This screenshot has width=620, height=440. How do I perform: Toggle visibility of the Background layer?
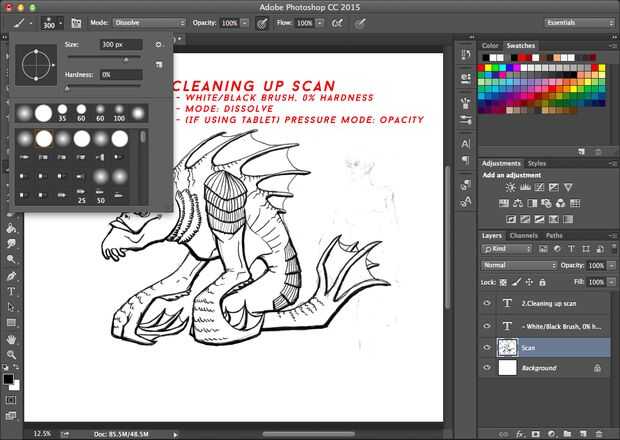click(487, 369)
